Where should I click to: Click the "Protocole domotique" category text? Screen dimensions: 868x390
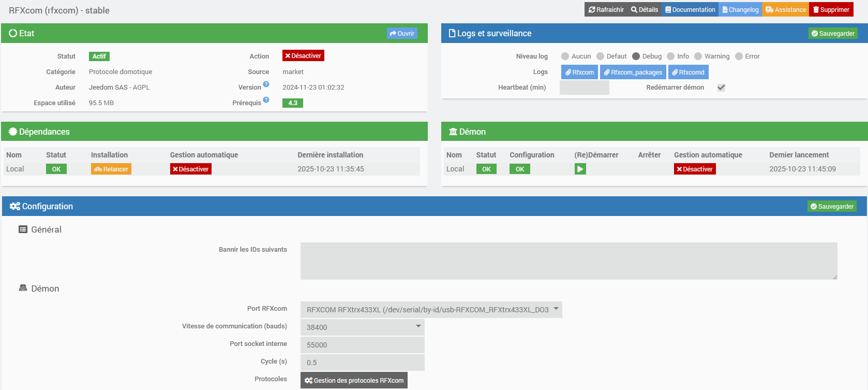pyautogui.click(x=121, y=72)
